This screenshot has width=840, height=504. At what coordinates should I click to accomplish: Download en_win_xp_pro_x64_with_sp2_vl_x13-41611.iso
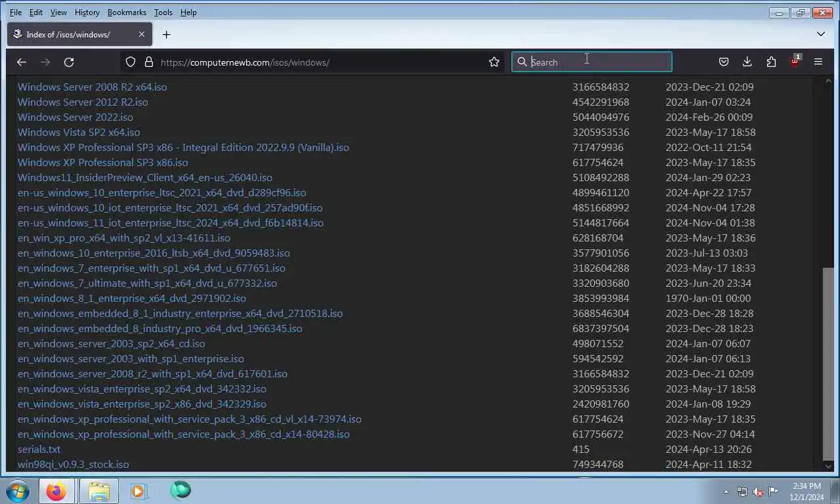124,238
